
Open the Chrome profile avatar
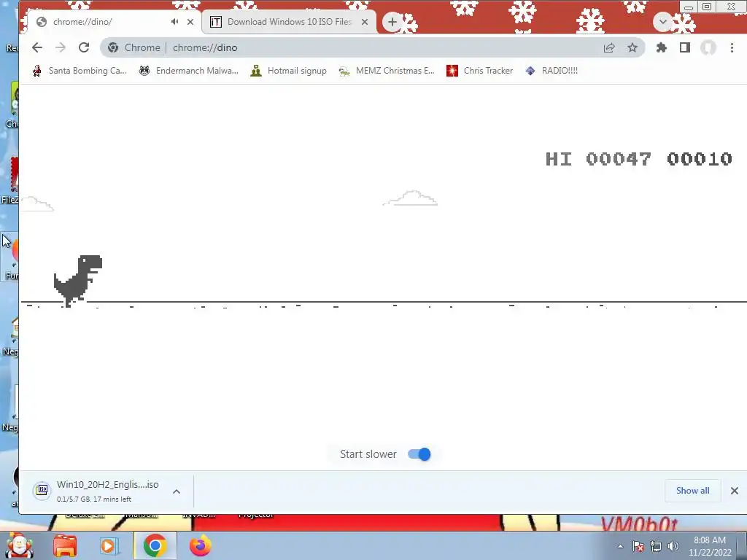point(708,47)
